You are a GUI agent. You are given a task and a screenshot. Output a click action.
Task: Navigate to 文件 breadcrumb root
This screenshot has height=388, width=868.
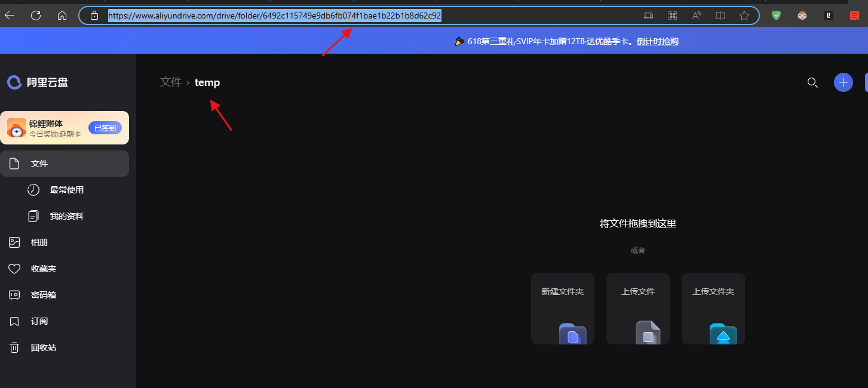171,82
